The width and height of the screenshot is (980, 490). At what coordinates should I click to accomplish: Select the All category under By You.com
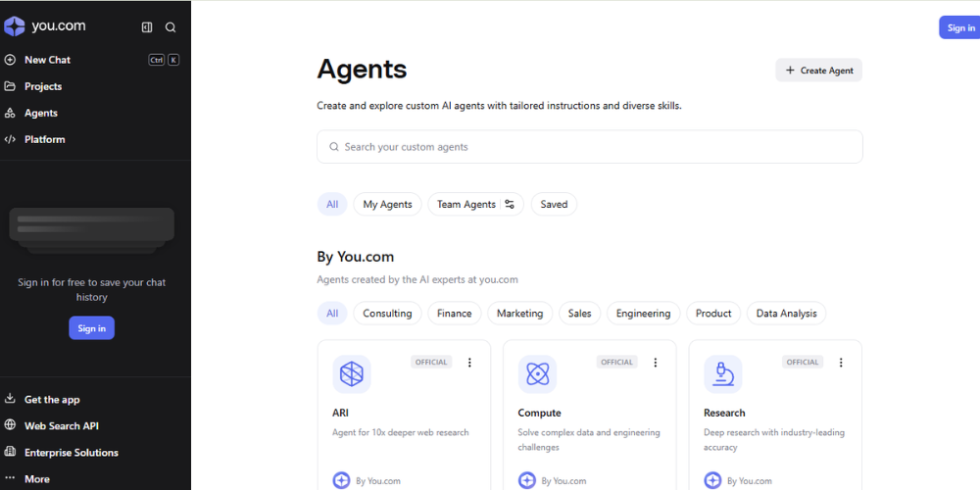pos(332,314)
